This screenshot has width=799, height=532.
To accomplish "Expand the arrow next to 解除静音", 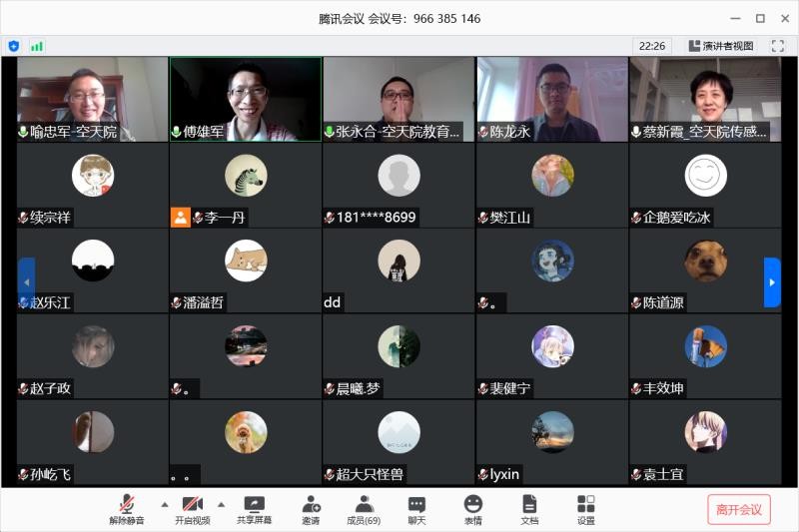I will coord(165,504).
